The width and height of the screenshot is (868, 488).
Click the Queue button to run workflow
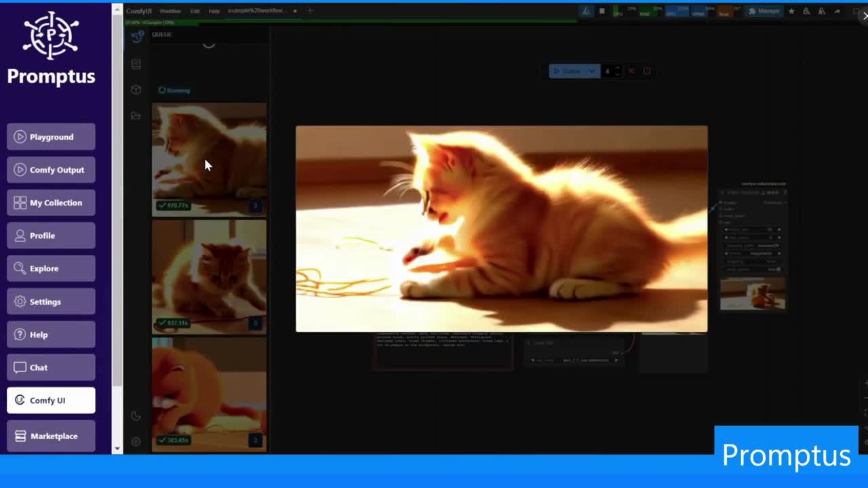(571, 71)
